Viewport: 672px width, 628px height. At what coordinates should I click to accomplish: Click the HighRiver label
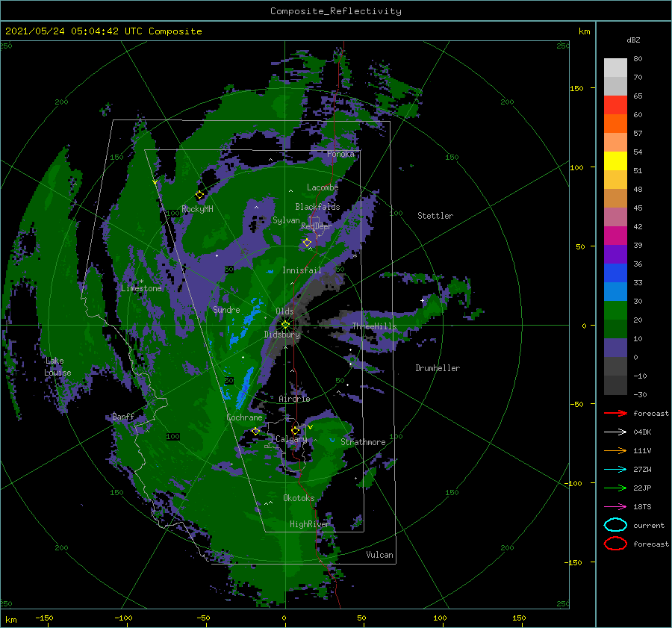click(309, 524)
